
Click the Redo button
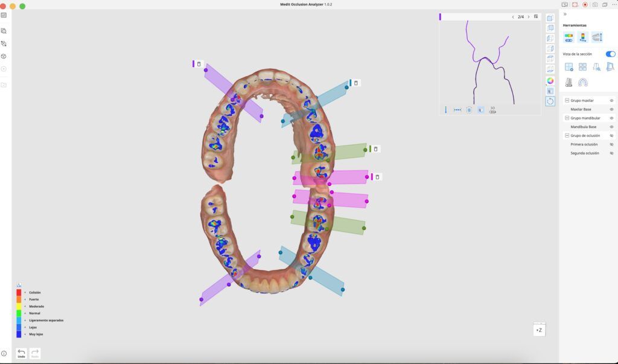pos(34,353)
